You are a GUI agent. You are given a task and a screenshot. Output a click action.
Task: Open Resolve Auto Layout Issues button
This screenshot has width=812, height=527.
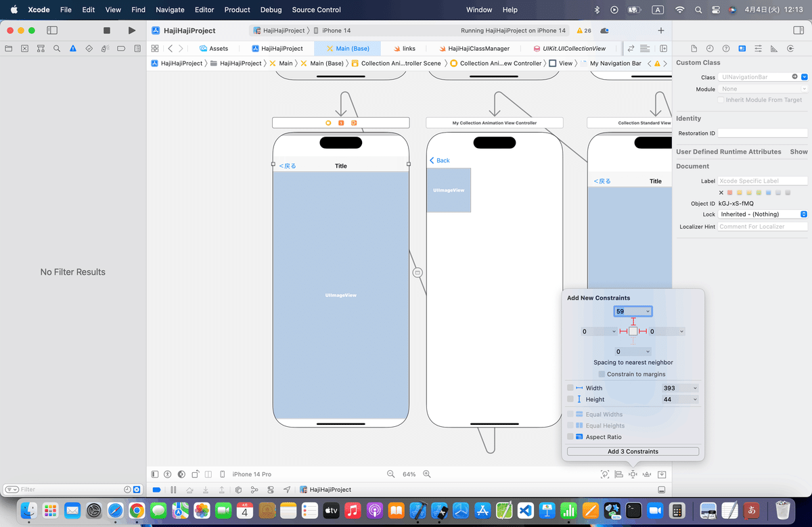[x=647, y=474]
